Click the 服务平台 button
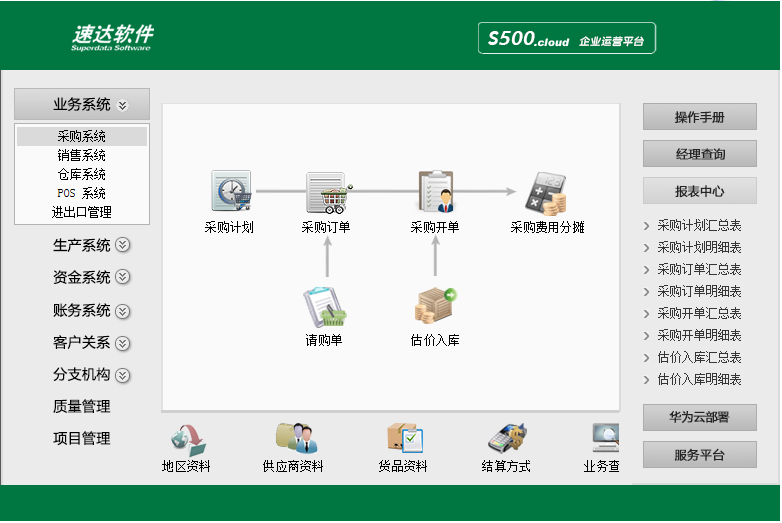Image resolution: width=782 pixels, height=523 pixels. (700, 455)
